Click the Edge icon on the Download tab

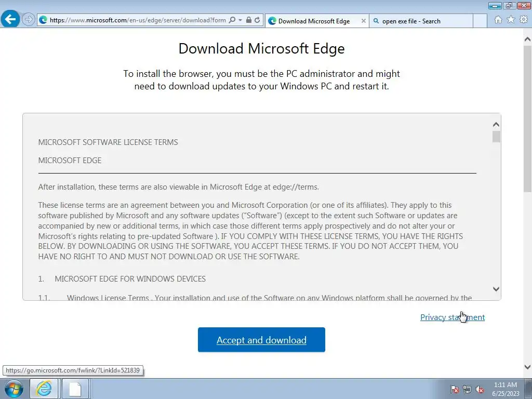[272, 21]
